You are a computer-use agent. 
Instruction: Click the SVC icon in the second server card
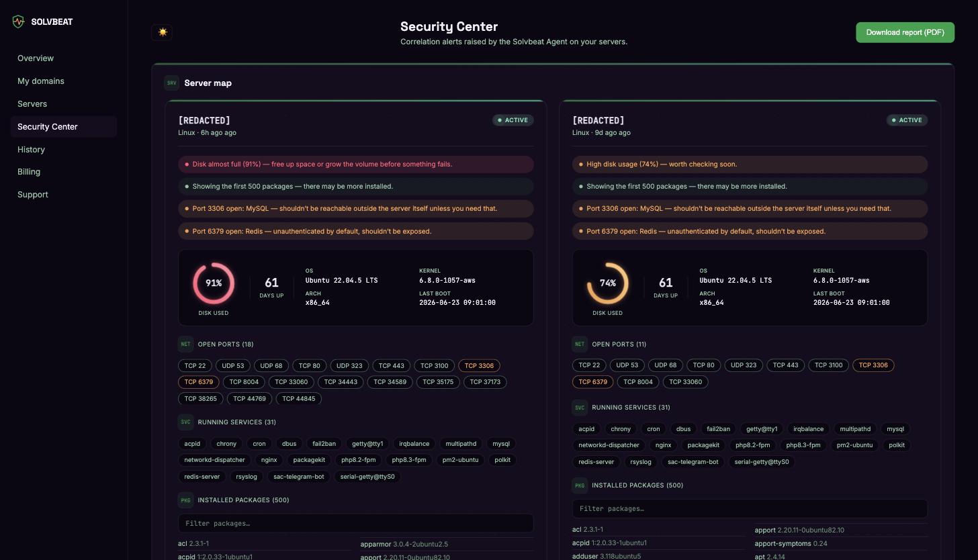(x=580, y=408)
